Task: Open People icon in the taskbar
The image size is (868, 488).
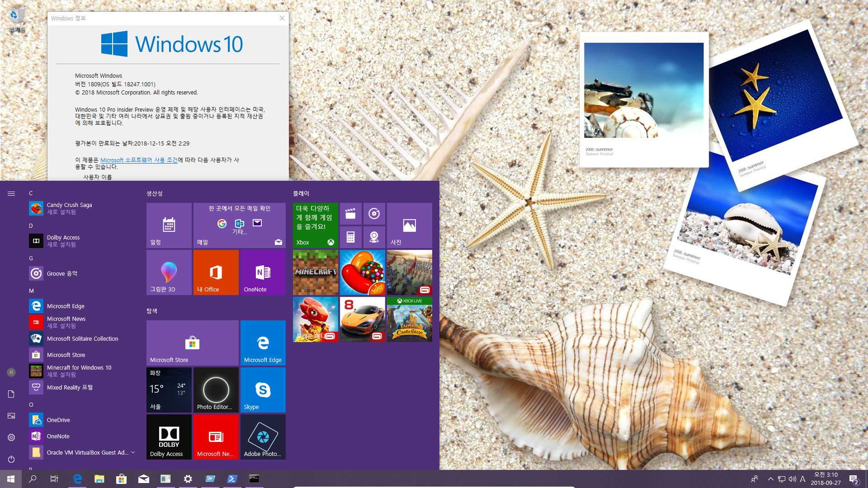Action: (754, 479)
